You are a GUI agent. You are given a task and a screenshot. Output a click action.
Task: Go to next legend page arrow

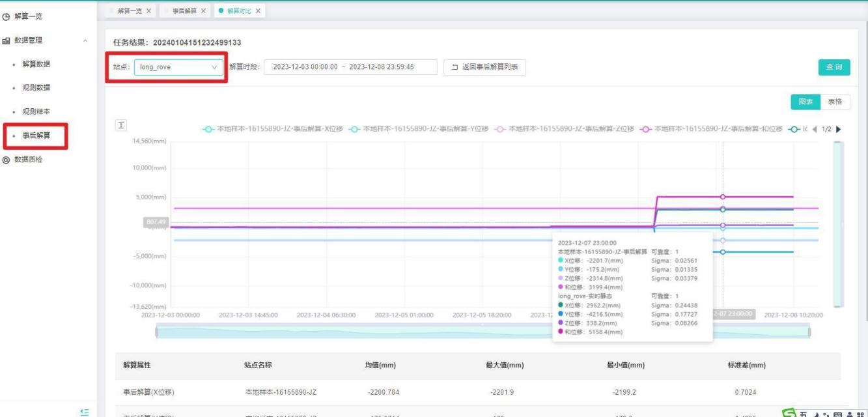(837, 129)
